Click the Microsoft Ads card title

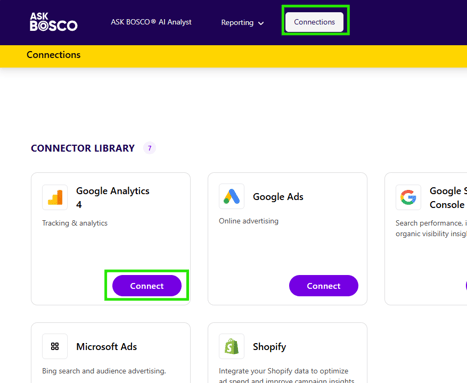pyautogui.click(x=106, y=347)
